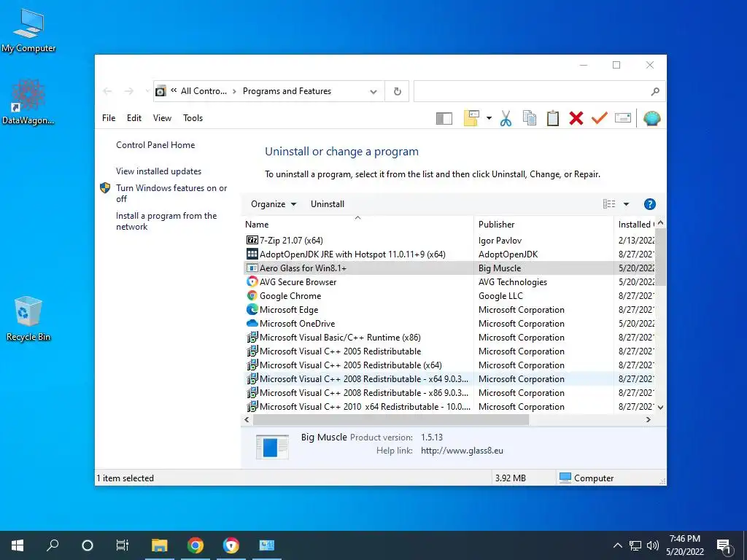The width and height of the screenshot is (747, 560).
Task: Expand the view options dropdown arrow
Action: click(626, 204)
